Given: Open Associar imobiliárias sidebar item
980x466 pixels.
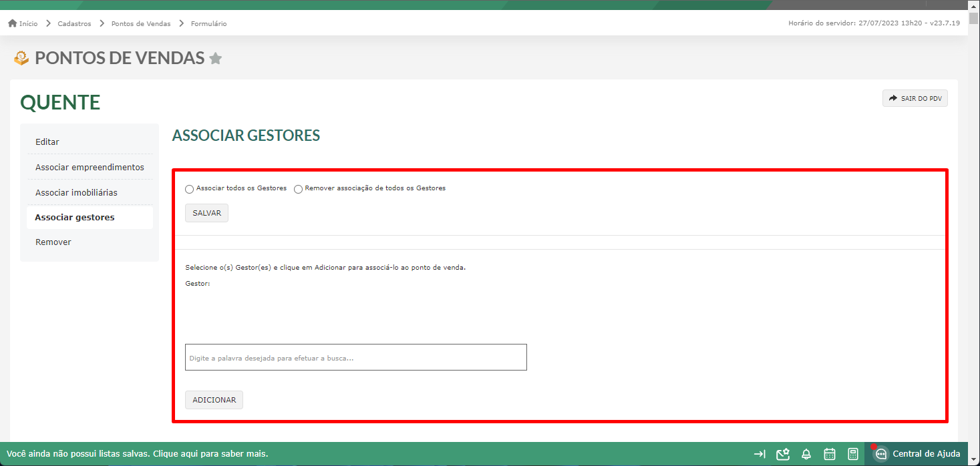Looking at the screenshot, I should coord(90,192).
